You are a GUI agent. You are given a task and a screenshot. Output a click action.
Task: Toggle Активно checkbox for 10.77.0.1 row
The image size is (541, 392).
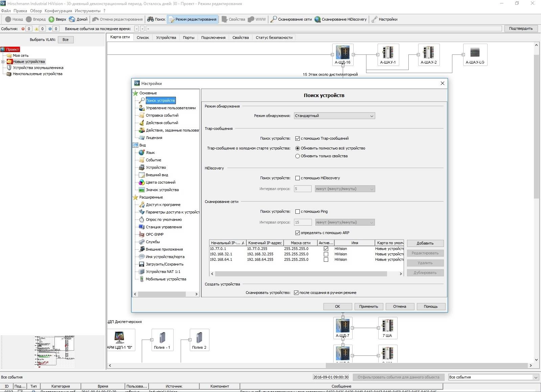point(326,249)
